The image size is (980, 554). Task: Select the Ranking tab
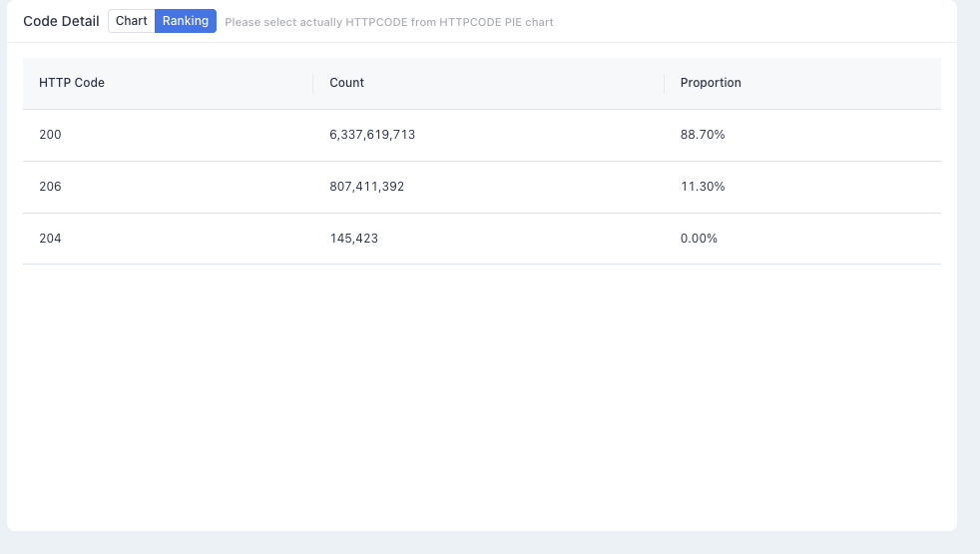186,21
